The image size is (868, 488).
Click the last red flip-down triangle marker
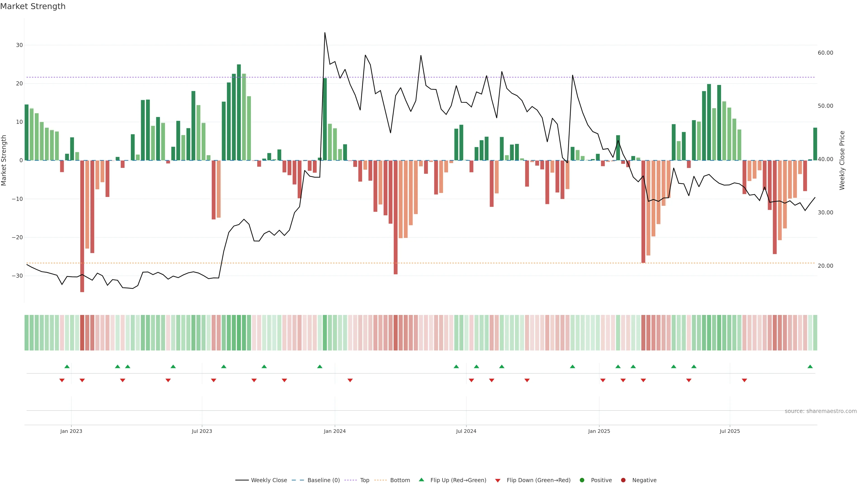click(744, 380)
